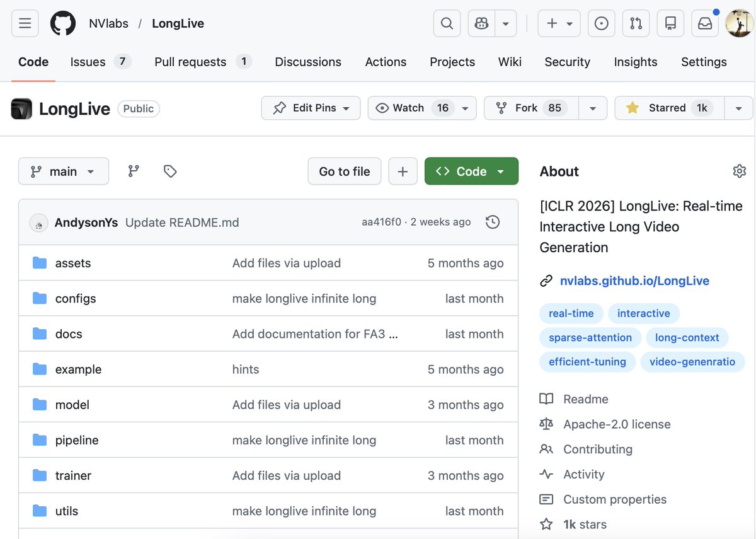Select the Code tab
The height and width of the screenshot is (539, 756).
point(33,62)
